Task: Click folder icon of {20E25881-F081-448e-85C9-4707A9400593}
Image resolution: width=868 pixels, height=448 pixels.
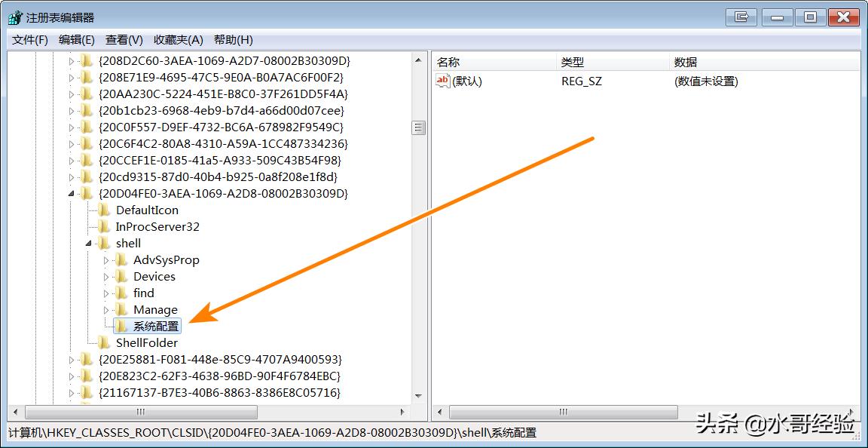Action: click(87, 359)
